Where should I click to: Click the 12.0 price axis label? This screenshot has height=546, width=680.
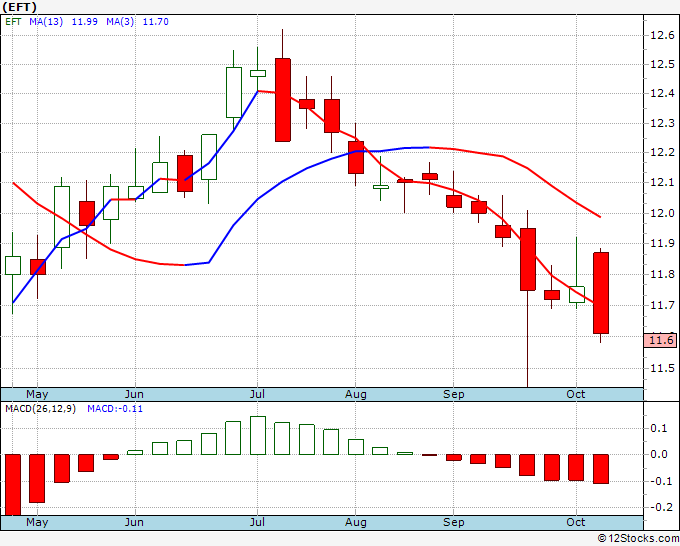click(x=662, y=213)
